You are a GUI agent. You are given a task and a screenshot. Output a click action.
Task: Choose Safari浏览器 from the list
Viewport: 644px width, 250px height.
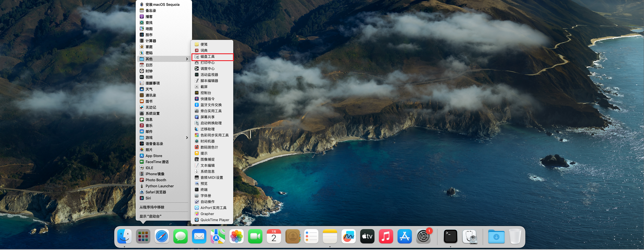(x=164, y=192)
